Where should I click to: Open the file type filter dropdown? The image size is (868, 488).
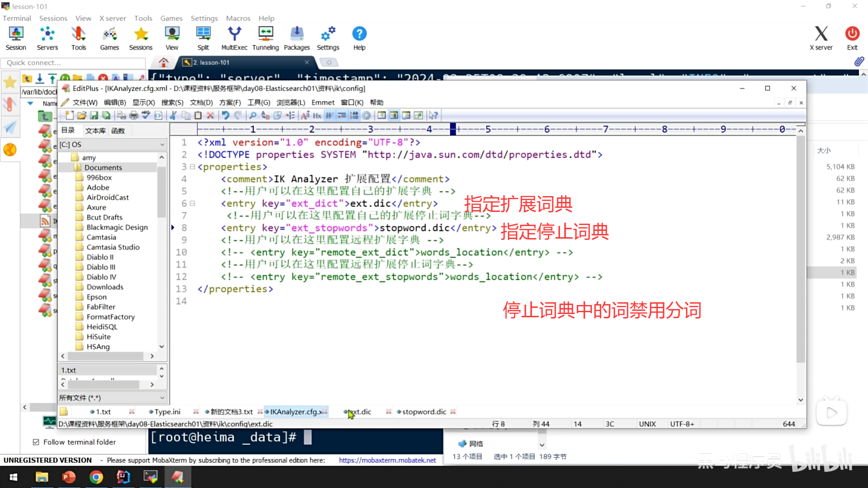click(162, 398)
